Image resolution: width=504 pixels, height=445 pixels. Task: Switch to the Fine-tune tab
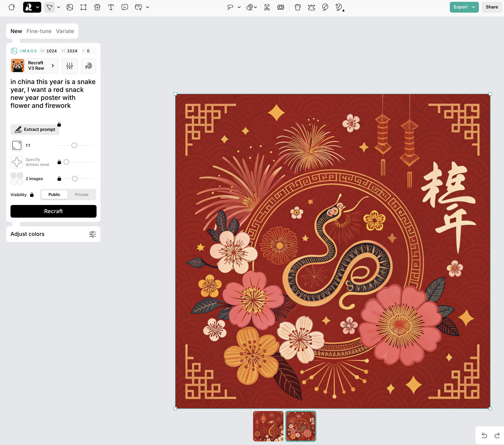point(39,31)
